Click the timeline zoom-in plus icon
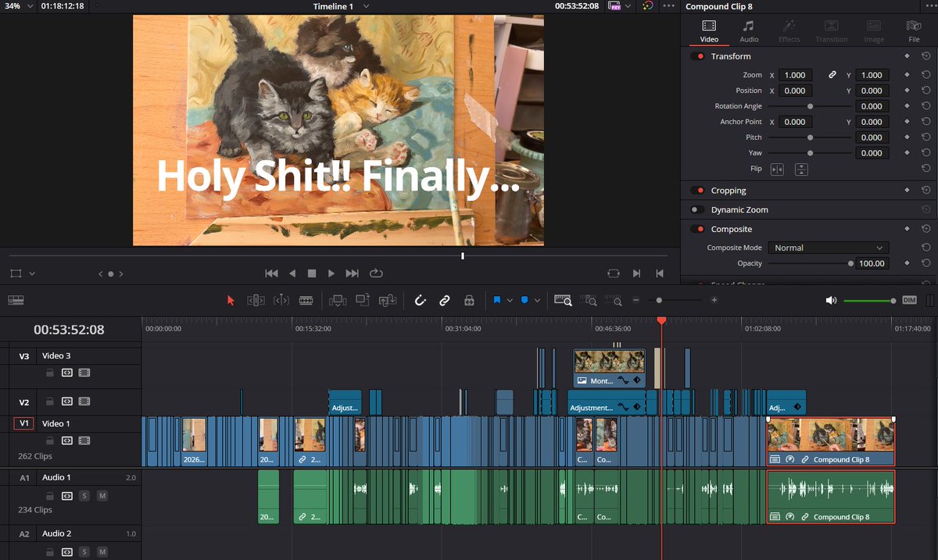This screenshot has width=938, height=560. click(x=714, y=300)
